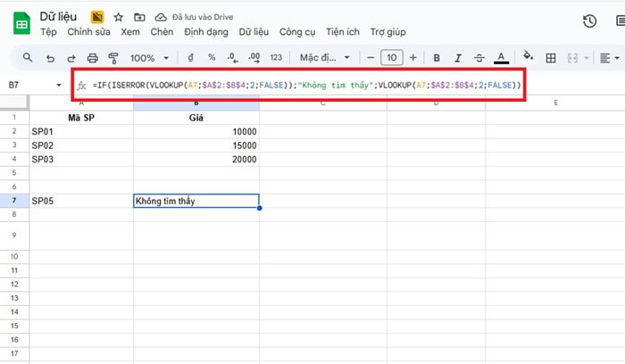Toggle italic formatting
The height and width of the screenshot is (364, 625).
tap(458, 58)
